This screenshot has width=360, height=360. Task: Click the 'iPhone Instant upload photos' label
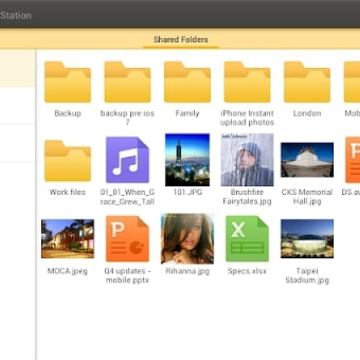(247, 118)
